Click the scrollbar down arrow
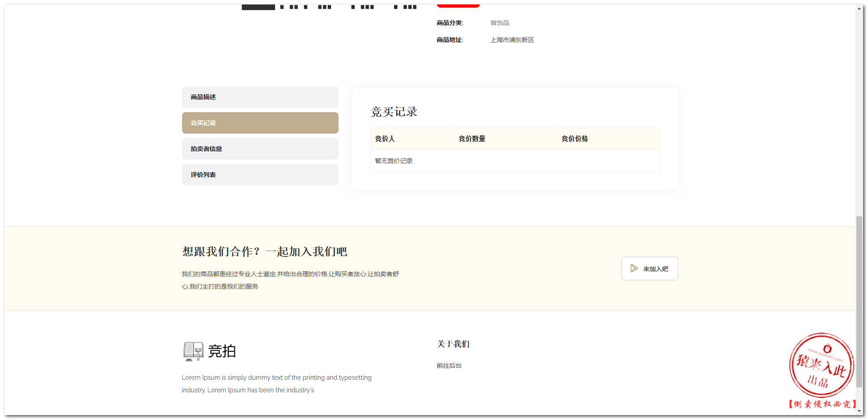This screenshot has height=420, width=868. coord(859,411)
